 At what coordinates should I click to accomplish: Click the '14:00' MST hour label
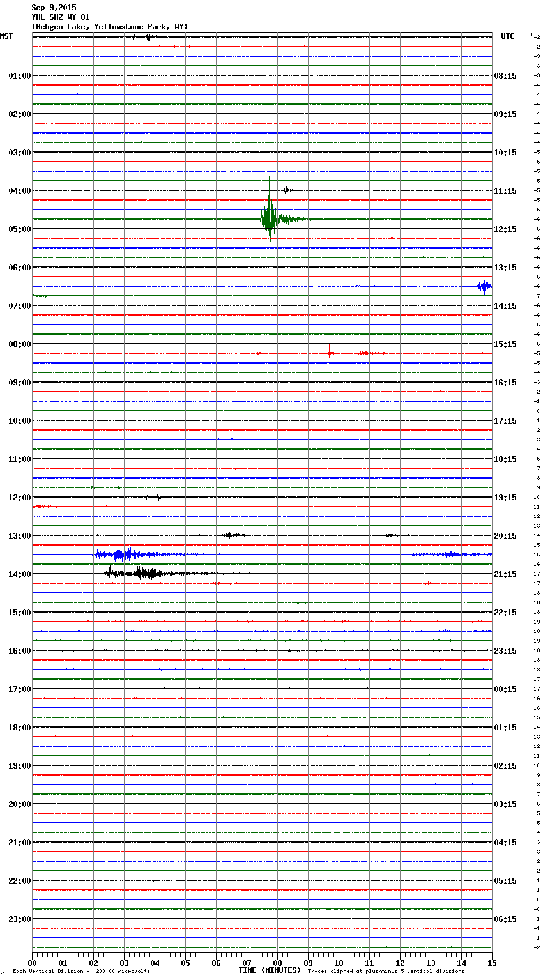pos(20,574)
